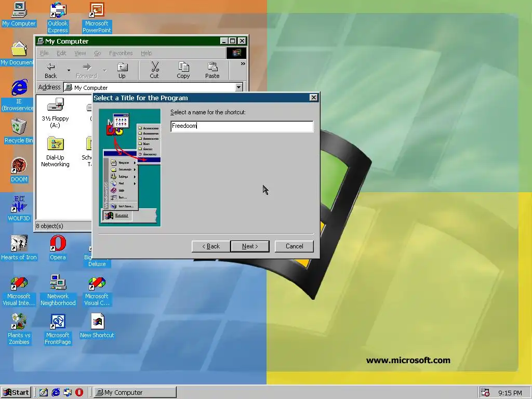Click the shortcut name text field
Viewport: 532px width, 399px height.
pos(242,126)
